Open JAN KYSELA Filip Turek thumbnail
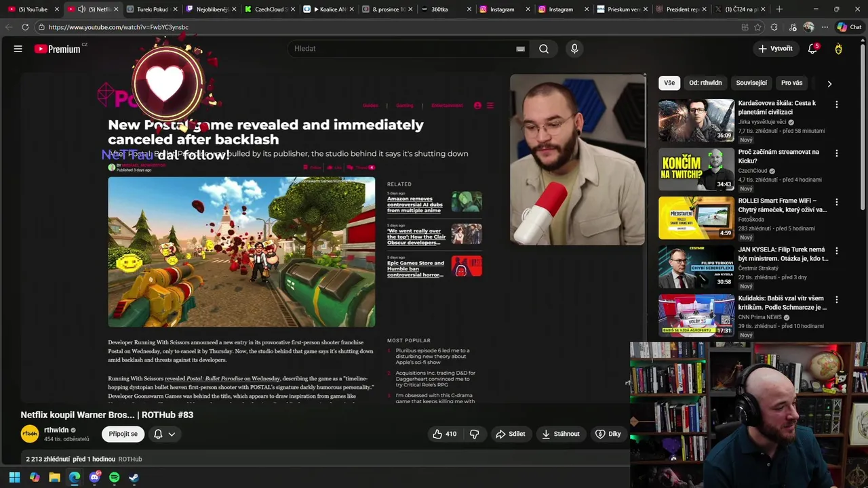This screenshot has width=868, height=488. [696, 266]
